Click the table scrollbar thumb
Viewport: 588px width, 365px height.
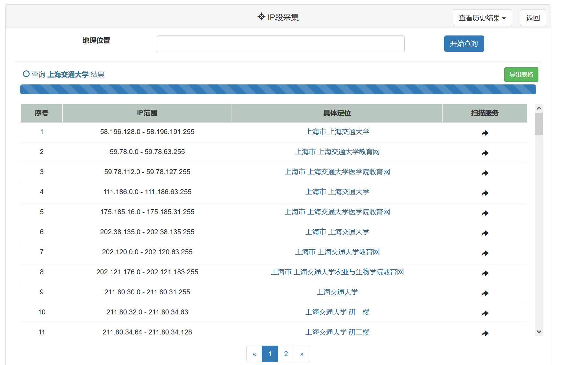pos(539,124)
